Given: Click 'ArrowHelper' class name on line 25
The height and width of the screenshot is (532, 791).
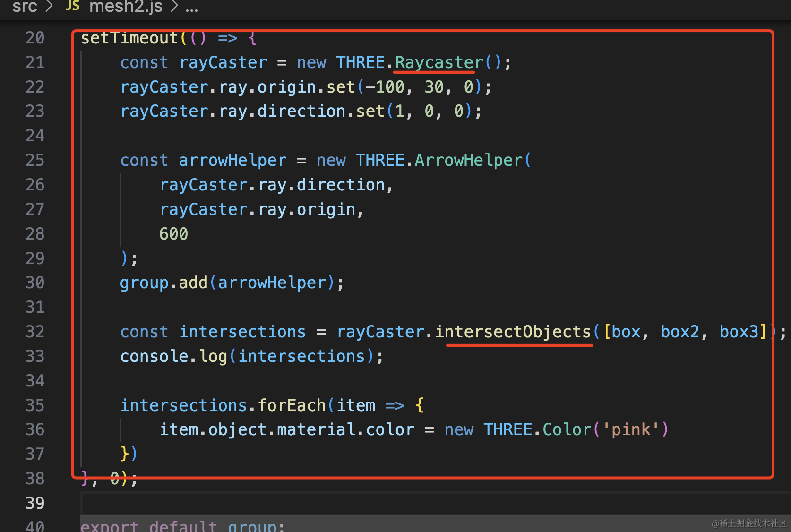Looking at the screenshot, I should click(x=469, y=160).
